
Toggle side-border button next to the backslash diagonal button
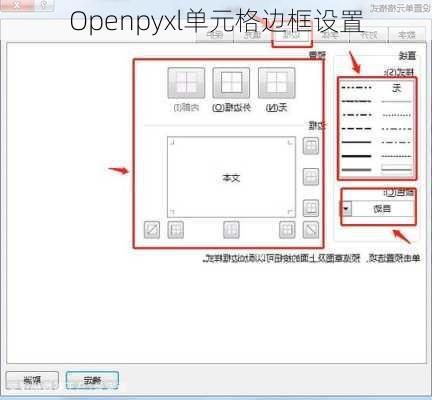click(x=287, y=230)
